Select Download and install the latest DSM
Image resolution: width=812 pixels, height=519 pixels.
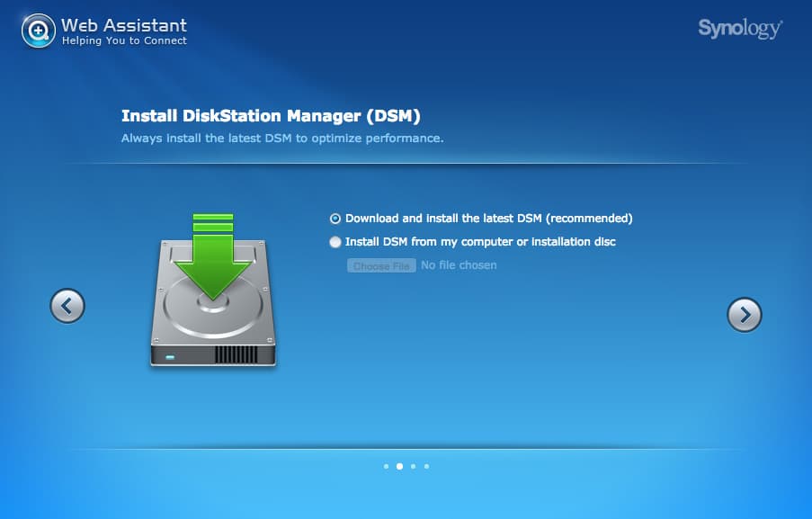click(x=335, y=219)
